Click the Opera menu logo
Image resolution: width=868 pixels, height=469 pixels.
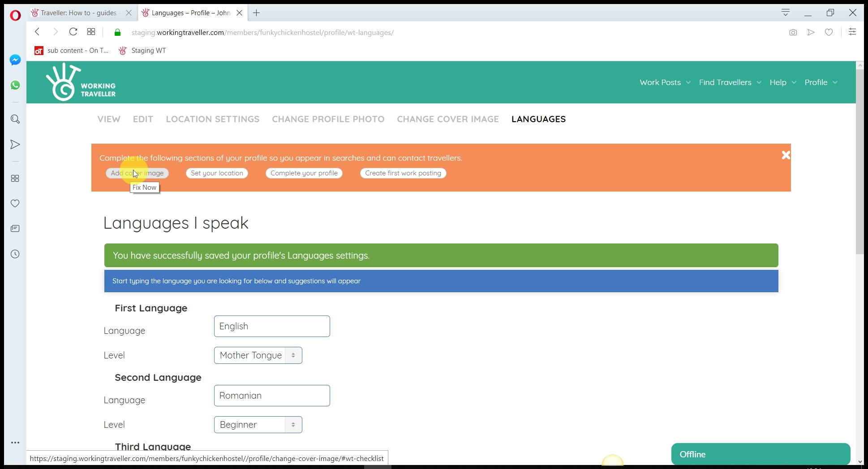tap(15, 16)
